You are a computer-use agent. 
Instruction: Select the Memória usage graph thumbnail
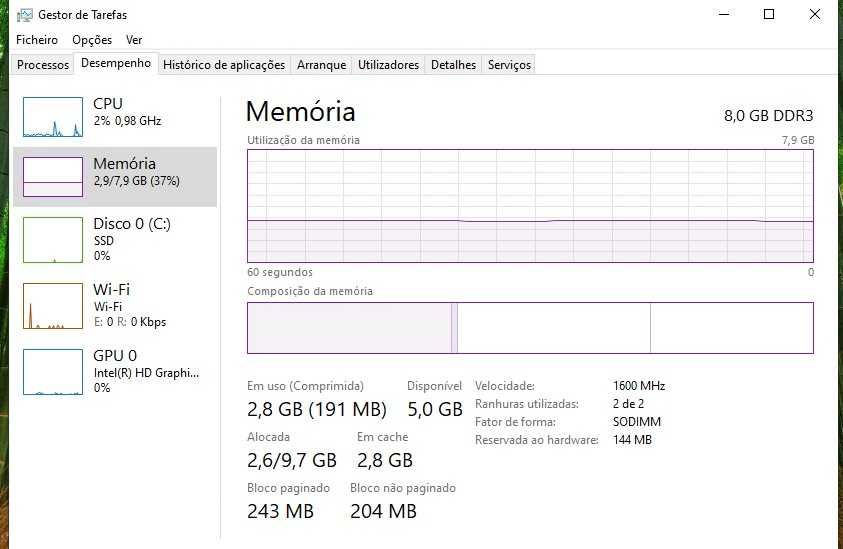pyautogui.click(x=53, y=176)
